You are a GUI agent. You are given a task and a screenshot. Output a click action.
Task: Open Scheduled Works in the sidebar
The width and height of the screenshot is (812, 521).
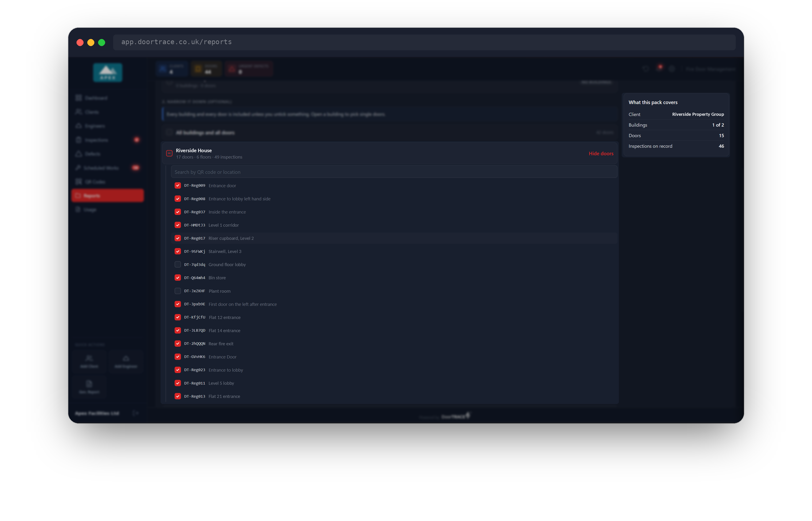(x=108, y=168)
